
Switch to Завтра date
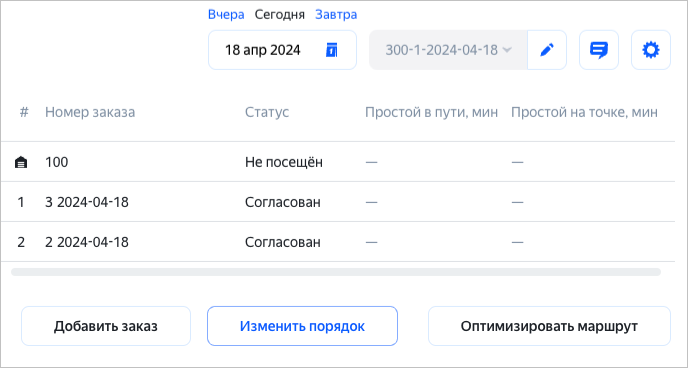coord(336,15)
